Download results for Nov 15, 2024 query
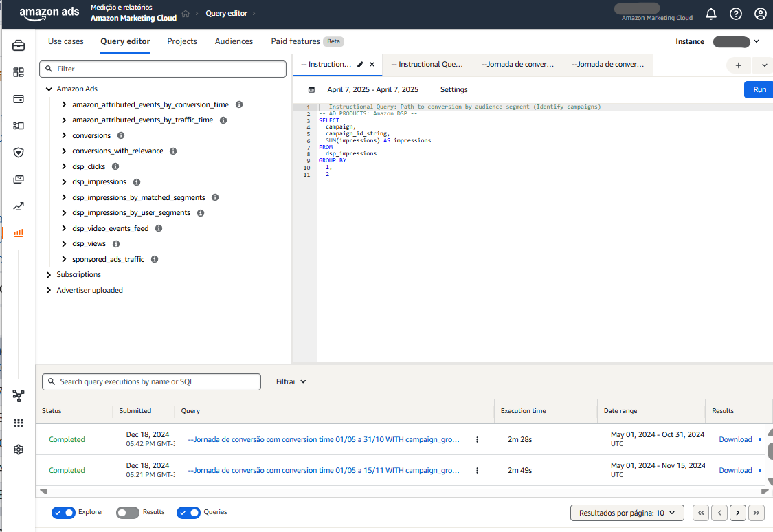 pos(735,470)
